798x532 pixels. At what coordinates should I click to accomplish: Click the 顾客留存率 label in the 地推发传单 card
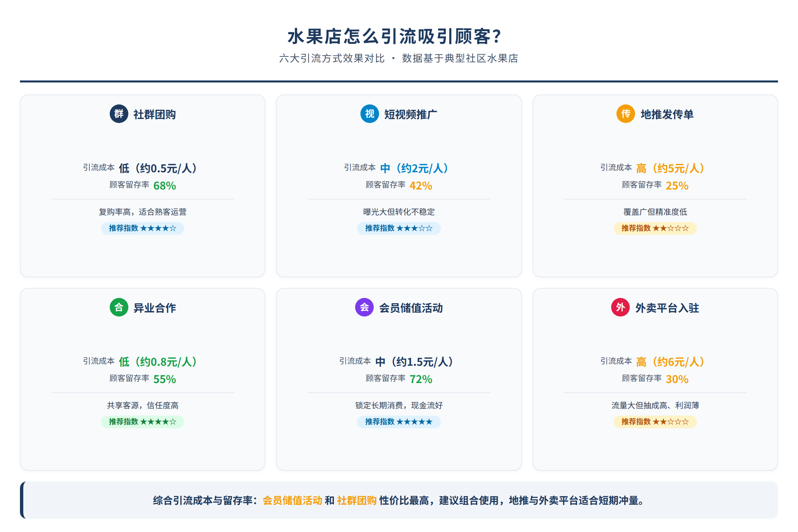pyautogui.click(x=641, y=185)
